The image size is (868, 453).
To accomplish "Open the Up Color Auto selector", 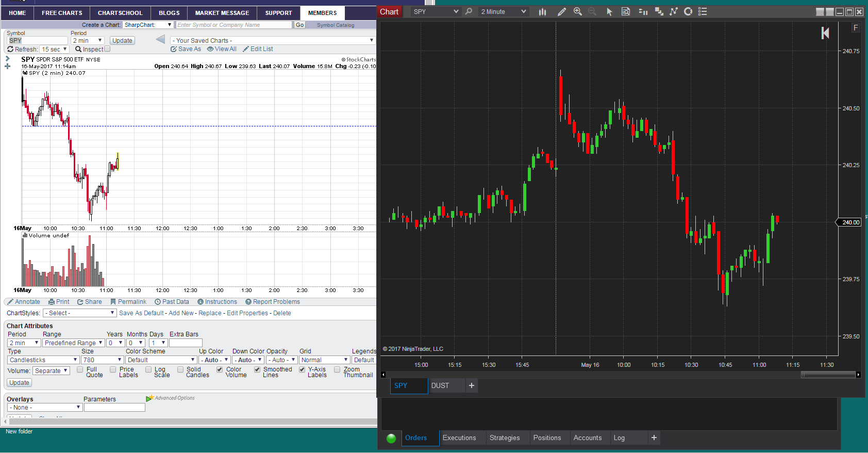I will pyautogui.click(x=214, y=360).
